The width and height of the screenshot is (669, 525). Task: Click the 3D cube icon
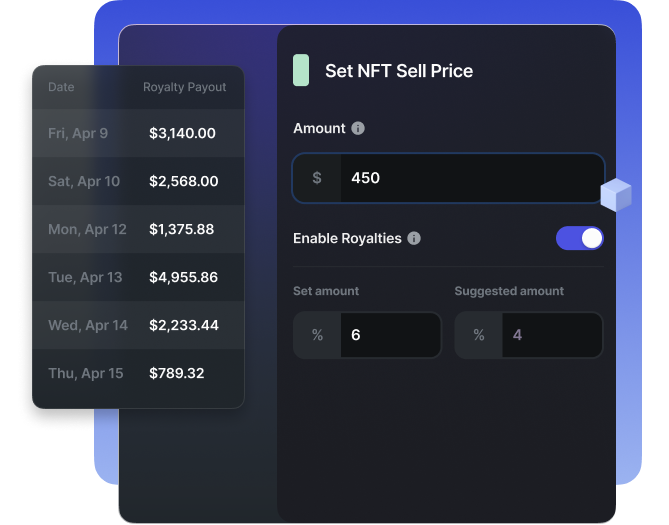[616, 194]
